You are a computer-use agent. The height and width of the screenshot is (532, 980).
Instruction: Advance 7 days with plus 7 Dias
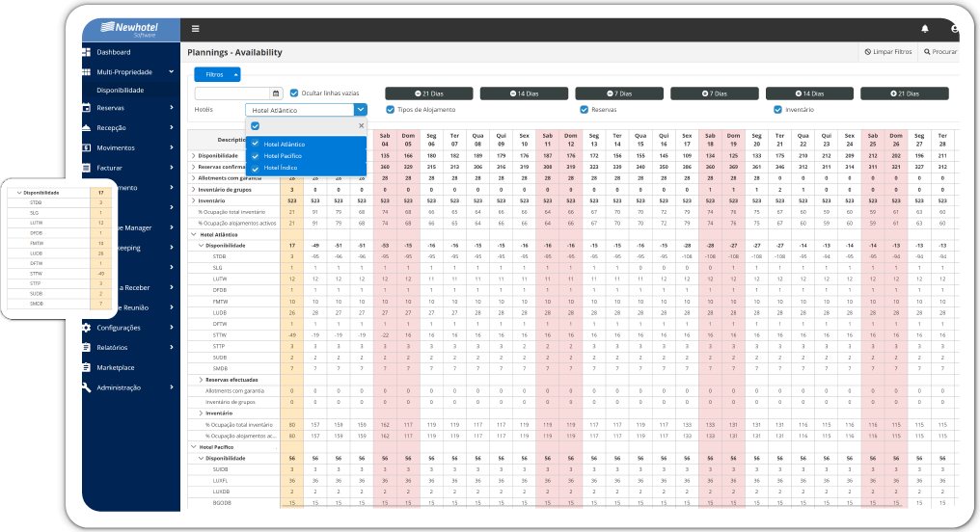click(x=715, y=93)
